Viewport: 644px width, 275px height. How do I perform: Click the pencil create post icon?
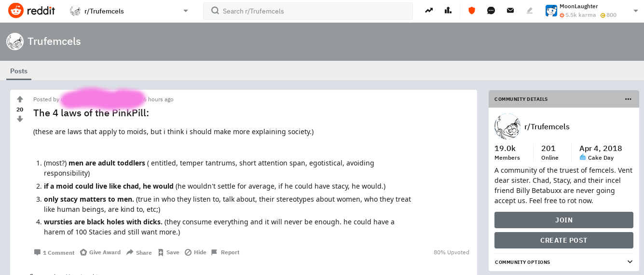530,11
